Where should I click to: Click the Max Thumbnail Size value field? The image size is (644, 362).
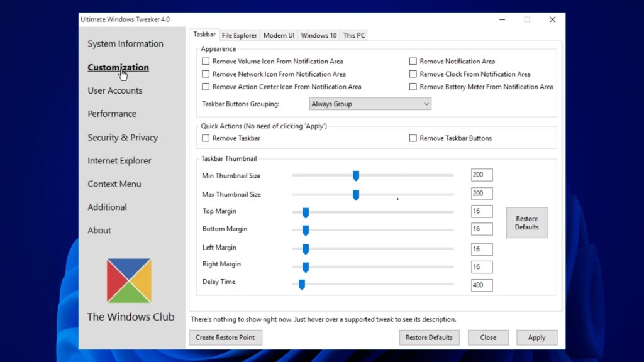[x=481, y=193]
